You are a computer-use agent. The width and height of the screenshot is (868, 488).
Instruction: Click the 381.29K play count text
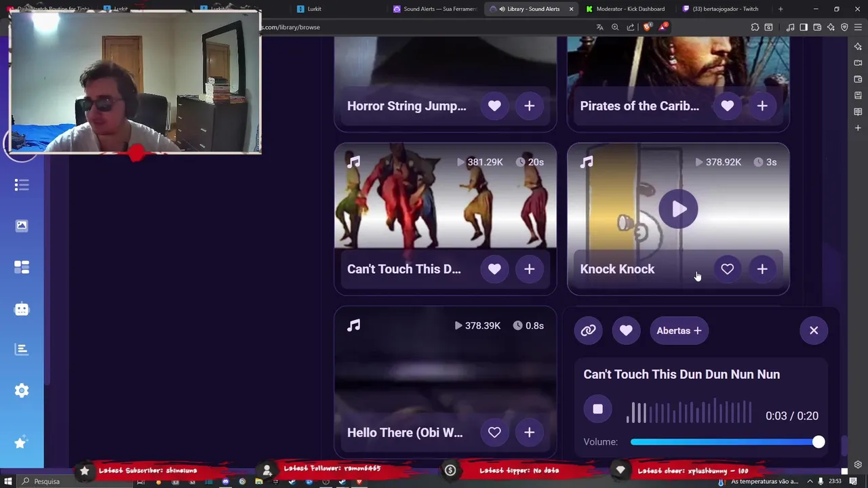(x=485, y=162)
